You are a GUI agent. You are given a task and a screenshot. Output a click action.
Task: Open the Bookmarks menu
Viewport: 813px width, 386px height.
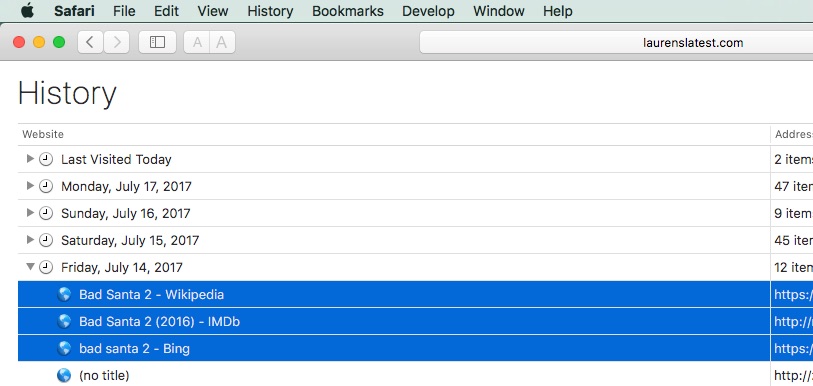coord(348,11)
